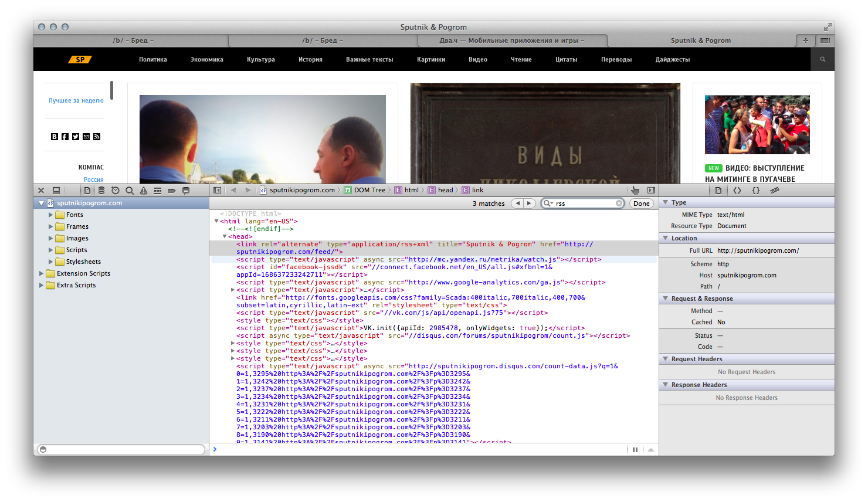Open the VK icon in site sidebar
This screenshot has height=502, width=868.
55,137
